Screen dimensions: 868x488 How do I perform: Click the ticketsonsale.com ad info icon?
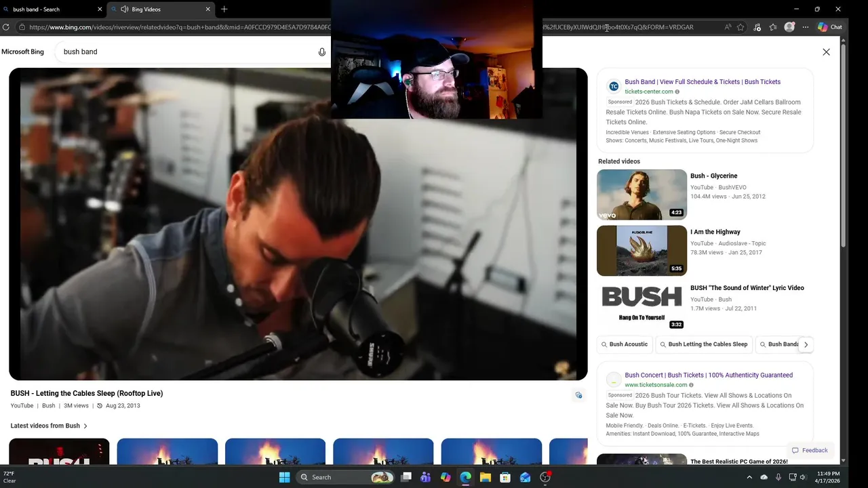coord(691,385)
